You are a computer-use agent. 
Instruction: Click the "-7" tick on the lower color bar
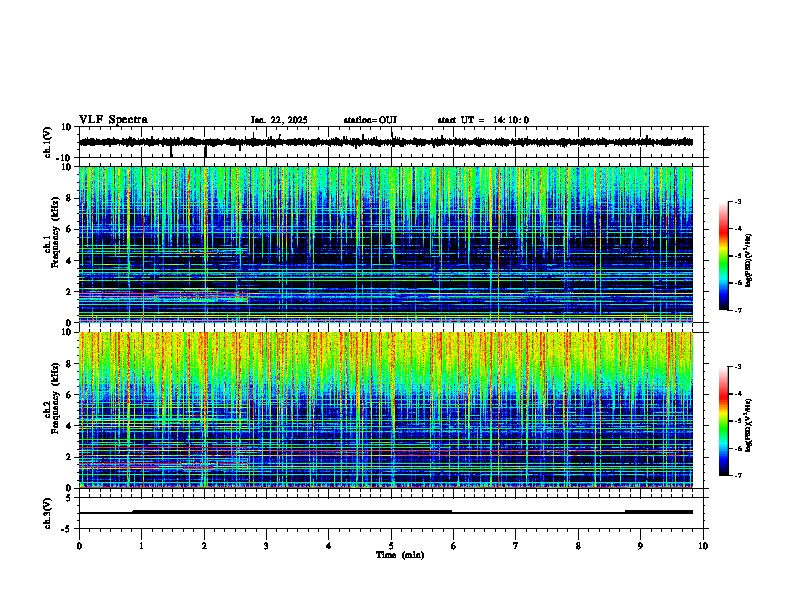coord(738,475)
